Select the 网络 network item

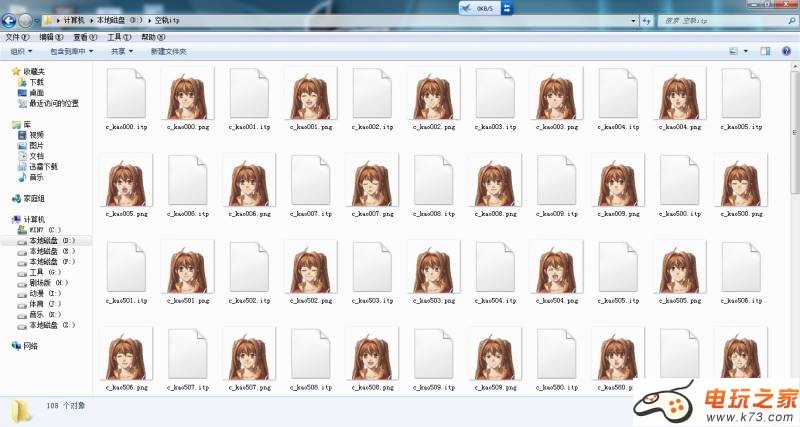click(30, 345)
